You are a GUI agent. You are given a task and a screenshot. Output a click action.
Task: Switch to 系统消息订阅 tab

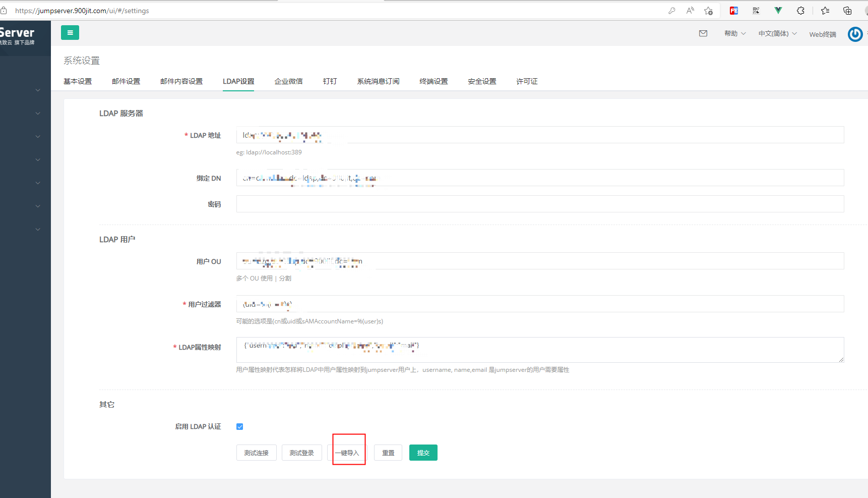[x=378, y=81]
